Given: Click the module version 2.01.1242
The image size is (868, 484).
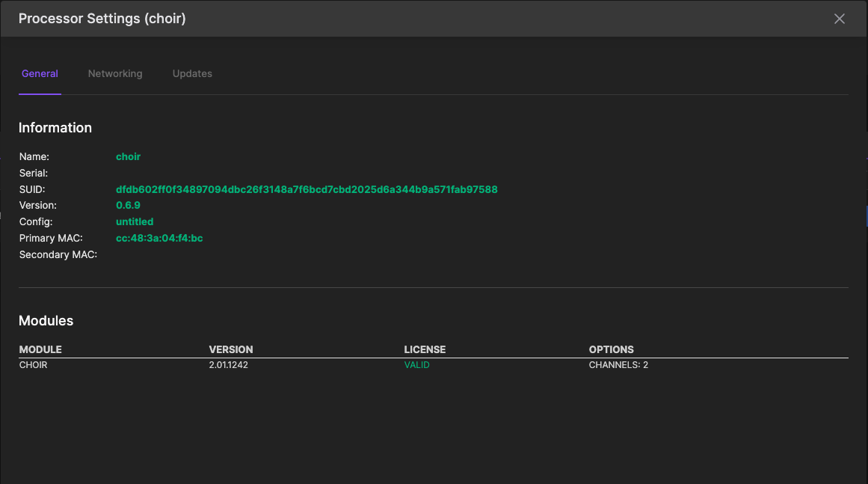Looking at the screenshot, I should point(228,366).
